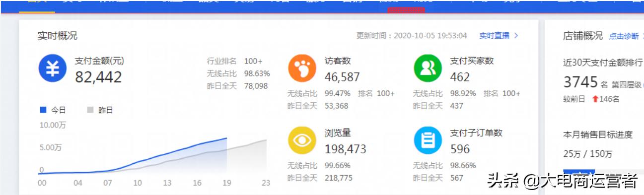Click the 10 hour mark on chart axis
The height and width of the screenshot is (195, 644).
pyautogui.click(x=138, y=183)
